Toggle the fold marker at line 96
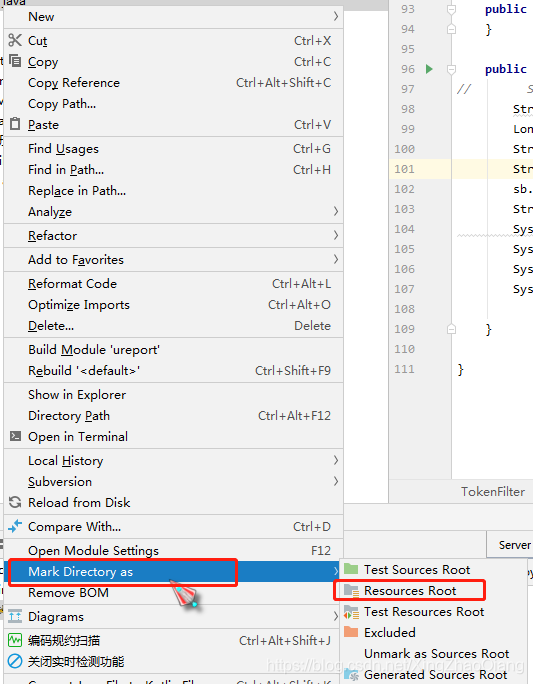The image size is (533, 684). coord(451,69)
